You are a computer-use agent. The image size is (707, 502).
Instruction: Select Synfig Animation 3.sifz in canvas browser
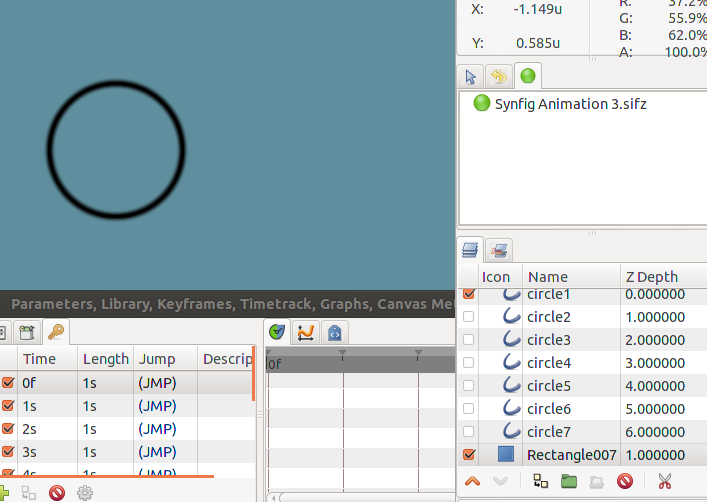pyautogui.click(x=570, y=104)
